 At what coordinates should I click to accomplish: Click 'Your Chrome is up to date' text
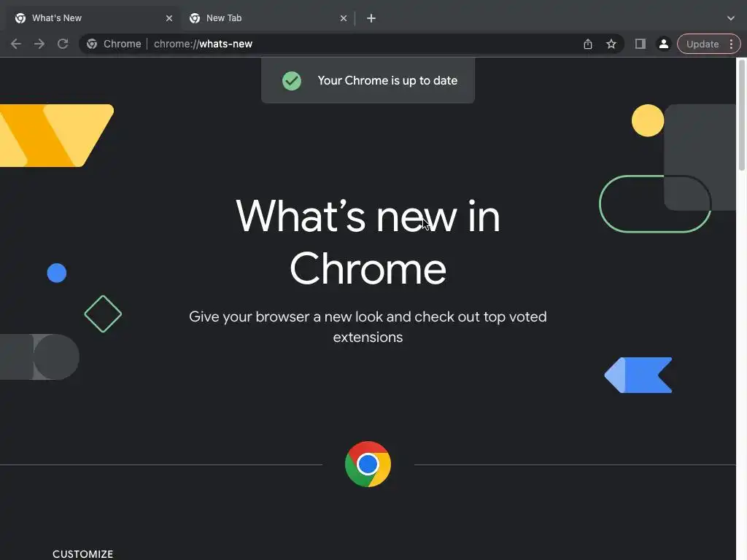387,80
